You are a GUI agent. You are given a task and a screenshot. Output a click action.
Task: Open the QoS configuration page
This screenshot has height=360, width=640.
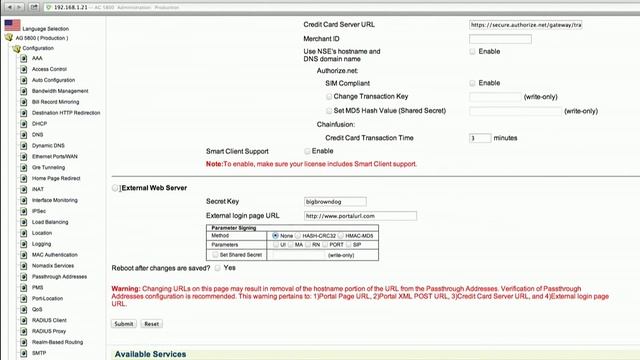tap(37, 309)
